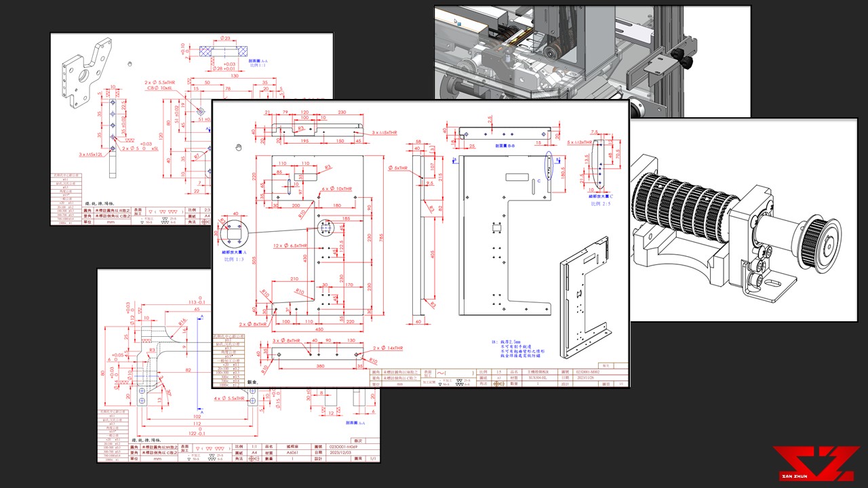Click the hand cursor icon in center drawing

[x=239, y=148]
